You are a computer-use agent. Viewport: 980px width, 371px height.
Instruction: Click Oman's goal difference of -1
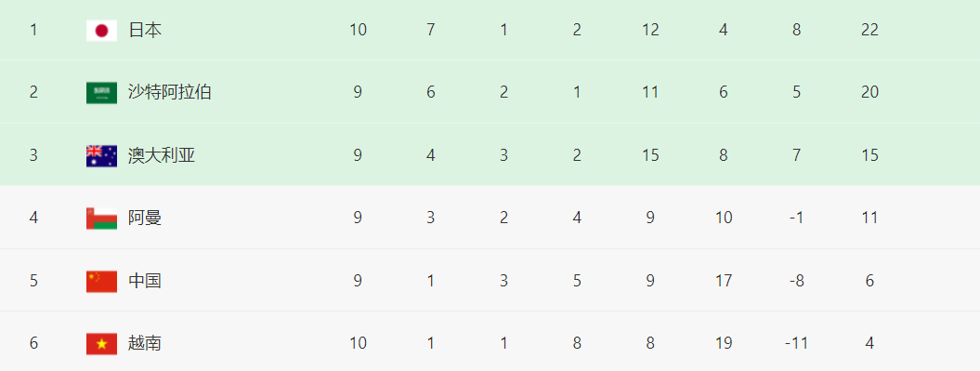(796, 218)
